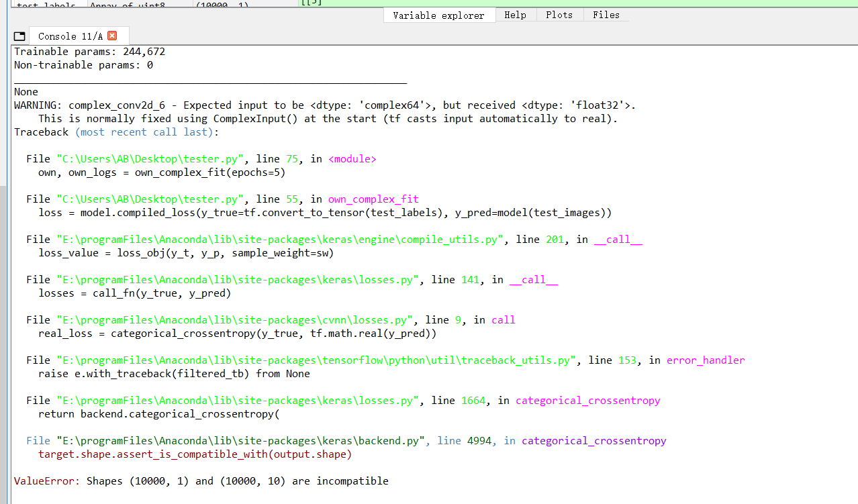858x504 pixels.
Task: Click the ValueError shapes incompatible message
Action: 201,481
